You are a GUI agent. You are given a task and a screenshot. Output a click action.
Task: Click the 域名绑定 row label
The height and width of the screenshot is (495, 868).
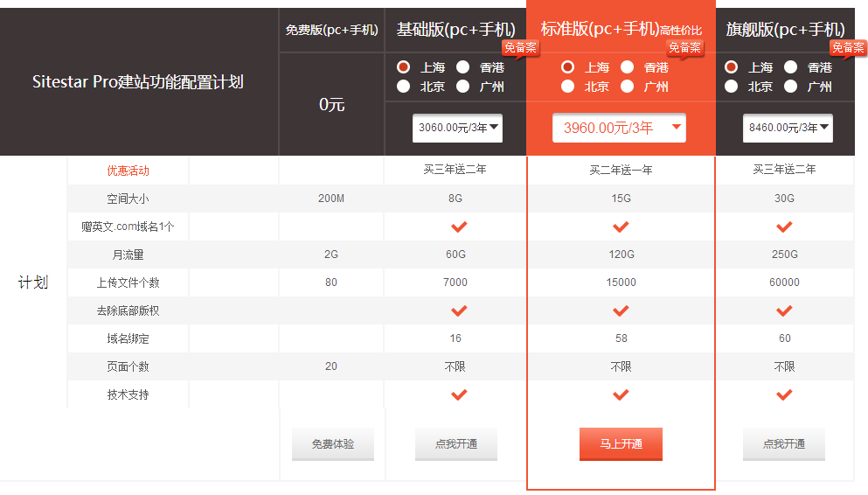(128, 338)
